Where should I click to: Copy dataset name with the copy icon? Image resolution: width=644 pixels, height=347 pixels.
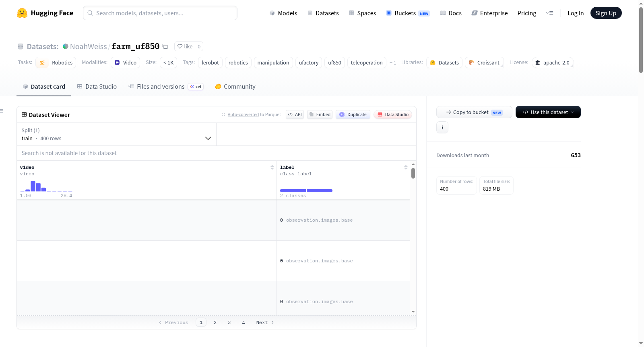165,46
